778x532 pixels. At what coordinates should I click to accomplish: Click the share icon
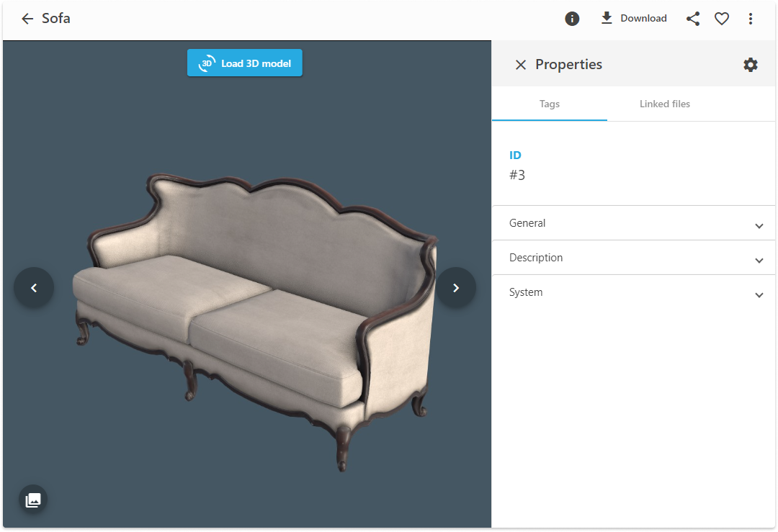pyautogui.click(x=693, y=19)
